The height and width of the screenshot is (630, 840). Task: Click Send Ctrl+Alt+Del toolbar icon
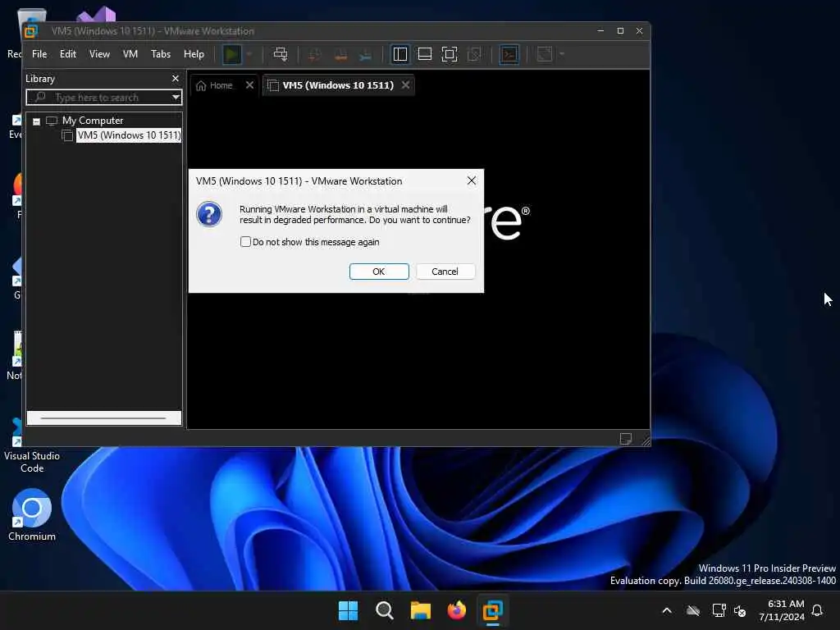tap(281, 54)
